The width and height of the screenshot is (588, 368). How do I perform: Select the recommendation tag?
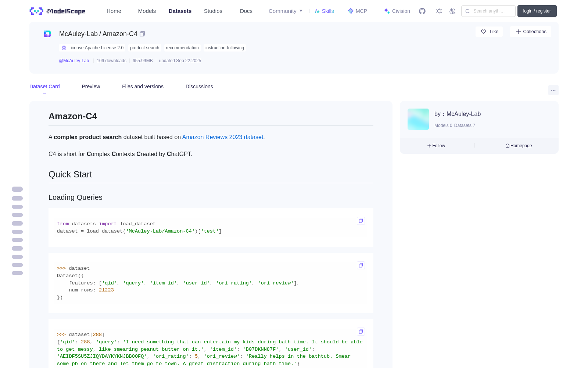tap(182, 48)
